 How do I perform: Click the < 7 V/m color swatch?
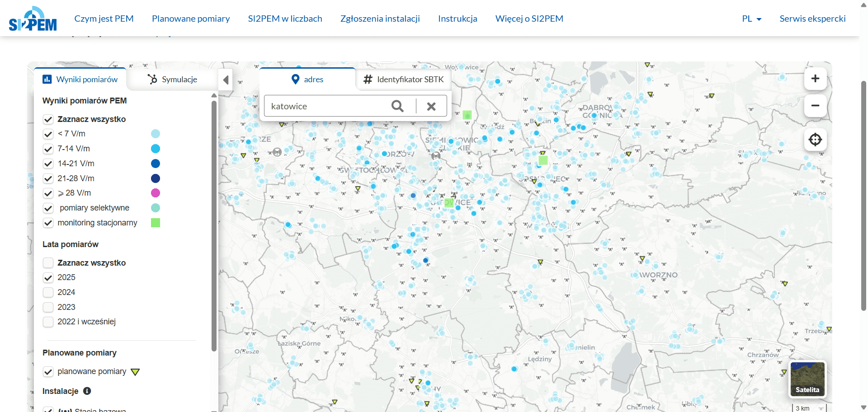(156, 134)
